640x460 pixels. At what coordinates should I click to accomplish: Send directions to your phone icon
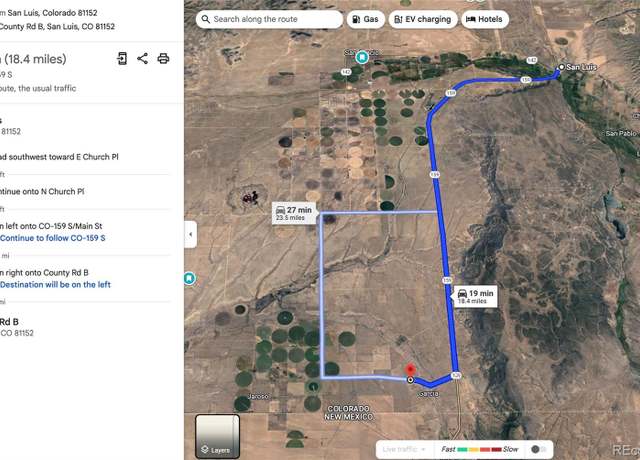click(122, 58)
